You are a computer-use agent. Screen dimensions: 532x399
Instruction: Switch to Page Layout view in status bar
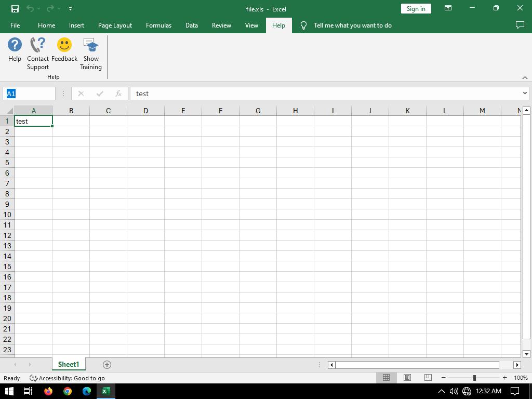pyautogui.click(x=407, y=378)
